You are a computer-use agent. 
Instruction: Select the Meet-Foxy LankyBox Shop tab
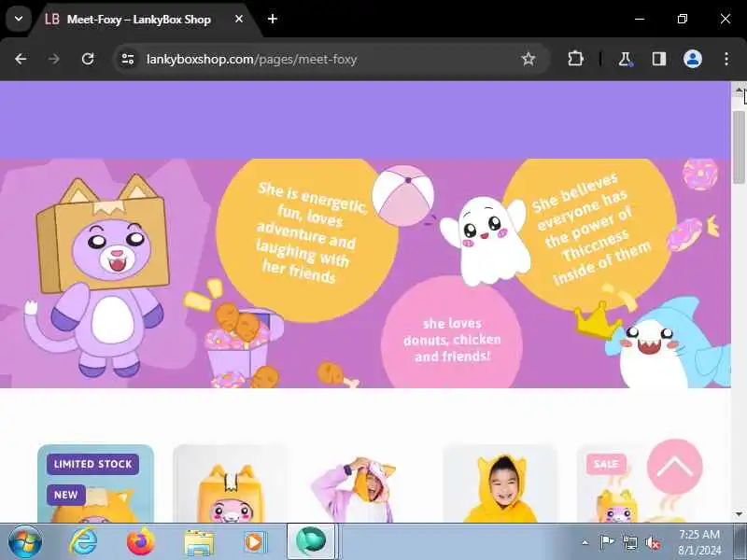(138, 19)
